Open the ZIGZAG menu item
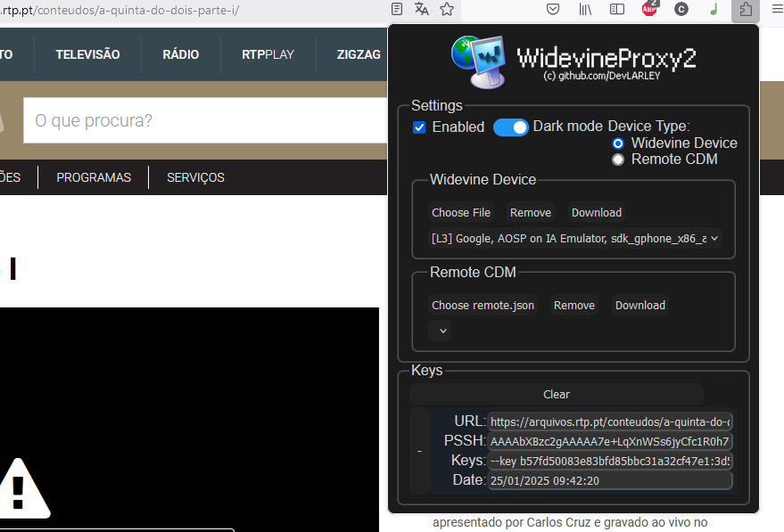Image resolution: width=784 pixels, height=532 pixels. click(359, 54)
